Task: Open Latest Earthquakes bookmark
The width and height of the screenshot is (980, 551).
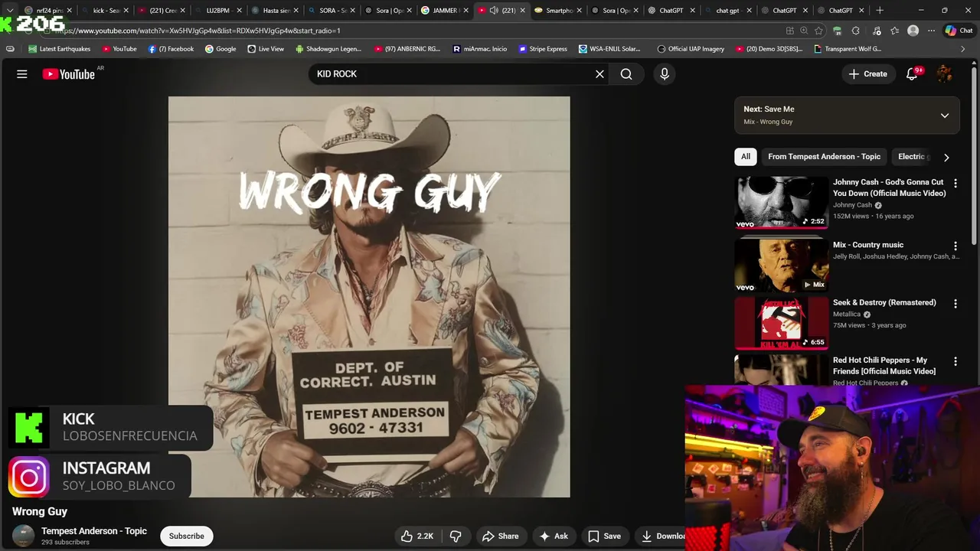Action: [59, 49]
